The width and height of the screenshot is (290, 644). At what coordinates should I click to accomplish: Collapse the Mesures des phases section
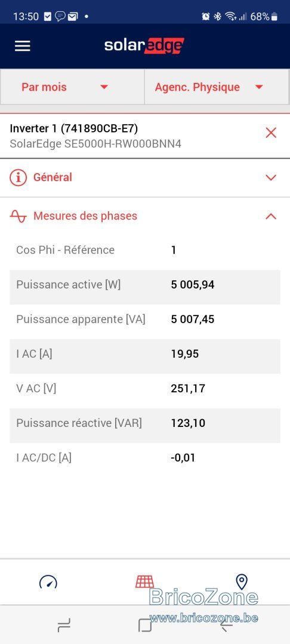point(271,216)
